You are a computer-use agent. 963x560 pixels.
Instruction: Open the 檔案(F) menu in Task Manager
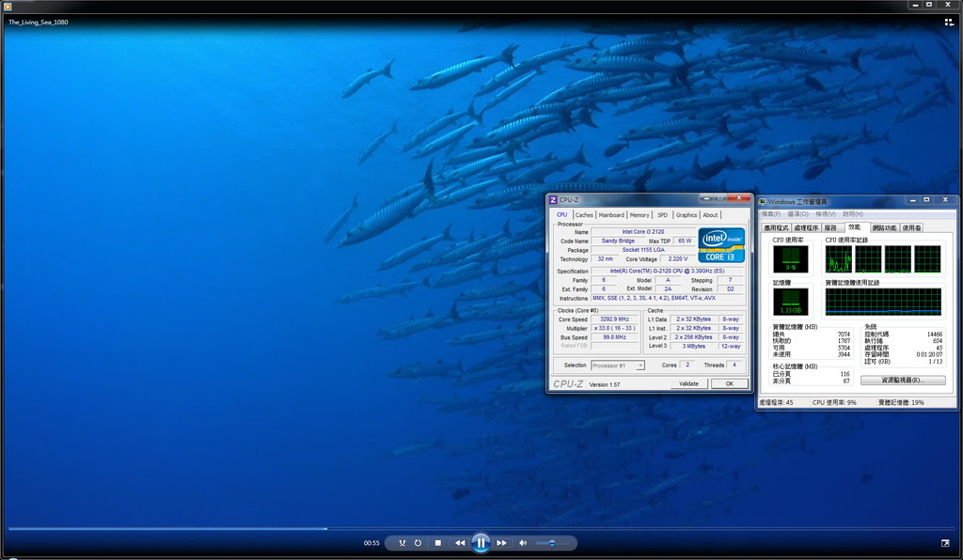point(771,214)
